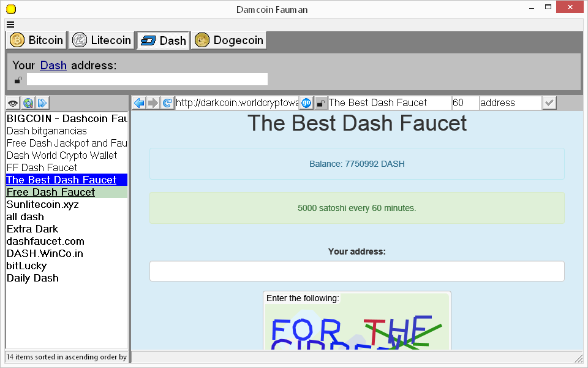Select the Dash tab
588x368 pixels.
(163, 40)
